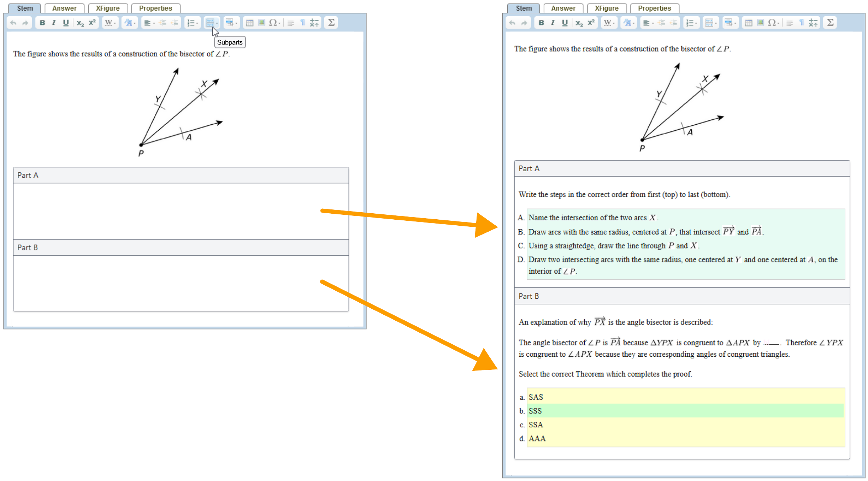Open the numbered list dropdown in right editor

coord(691,23)
